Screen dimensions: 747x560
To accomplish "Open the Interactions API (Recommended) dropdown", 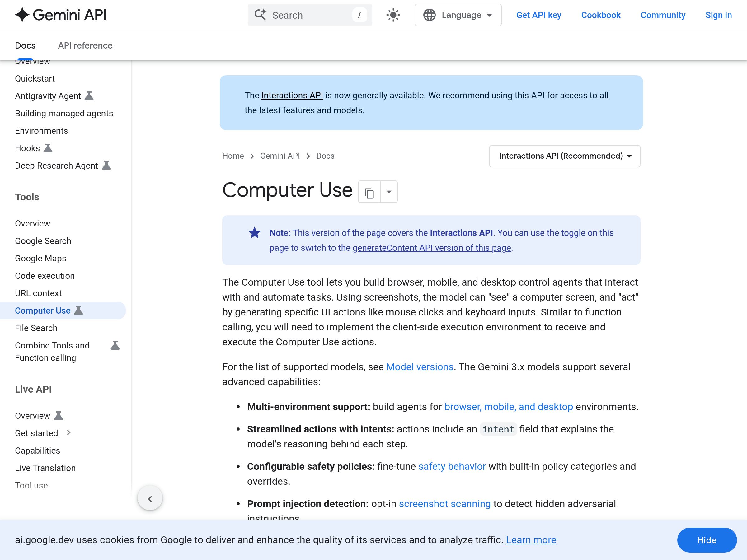I will 565,156.
